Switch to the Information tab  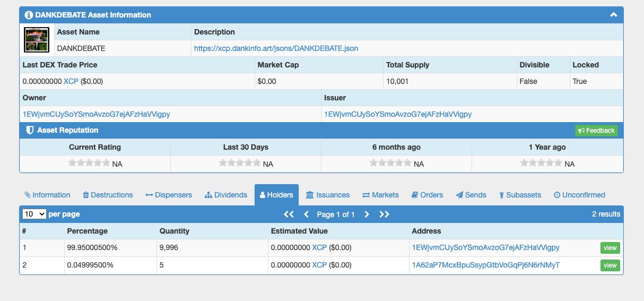point(47,195)
